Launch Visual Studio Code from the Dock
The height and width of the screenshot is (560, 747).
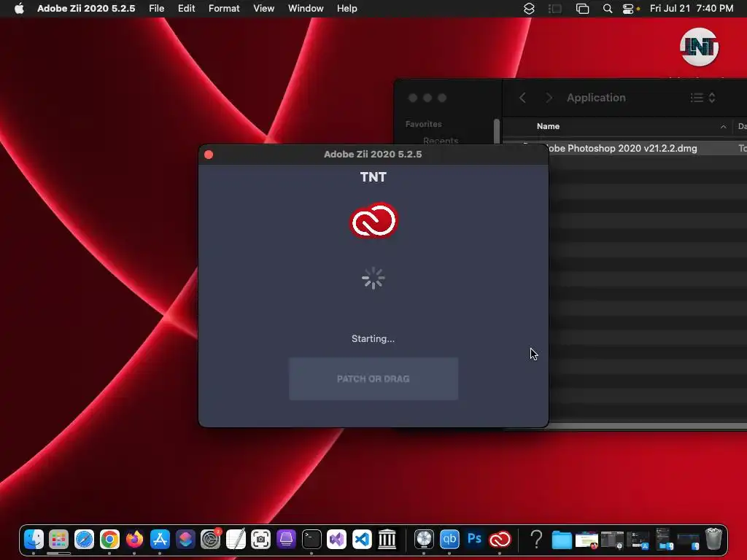click(362, 539)
